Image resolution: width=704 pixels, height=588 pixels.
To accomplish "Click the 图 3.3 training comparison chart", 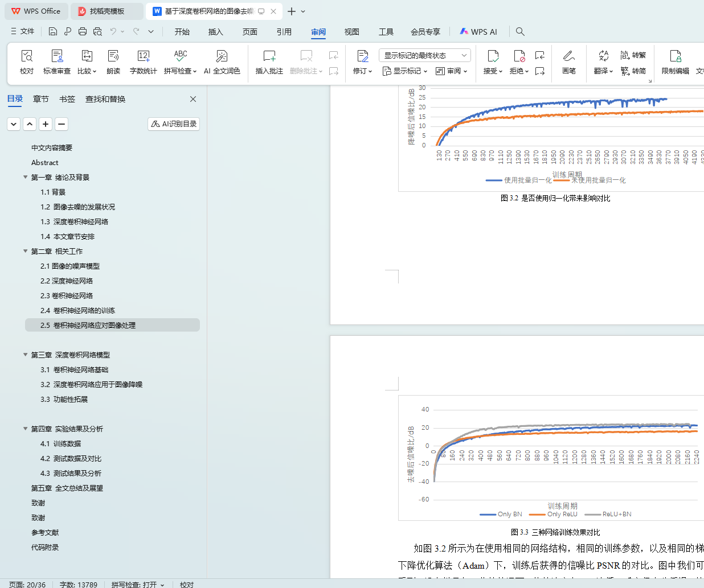I will pos(551,458).
